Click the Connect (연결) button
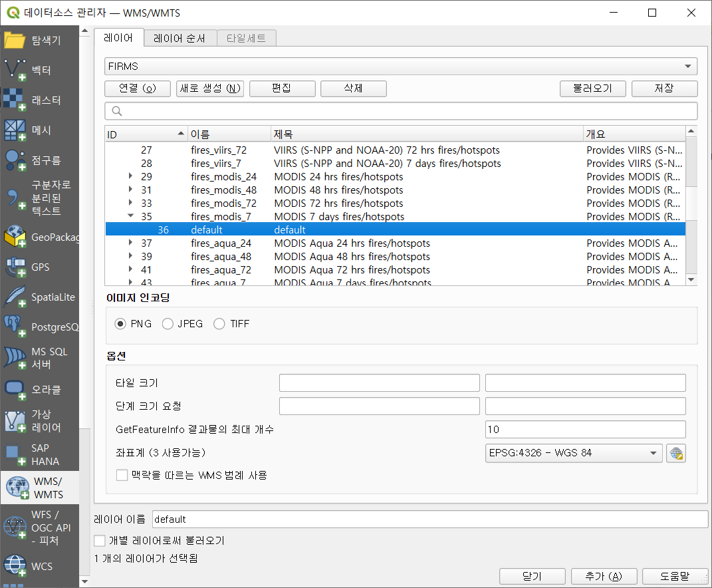 [138, 88]
